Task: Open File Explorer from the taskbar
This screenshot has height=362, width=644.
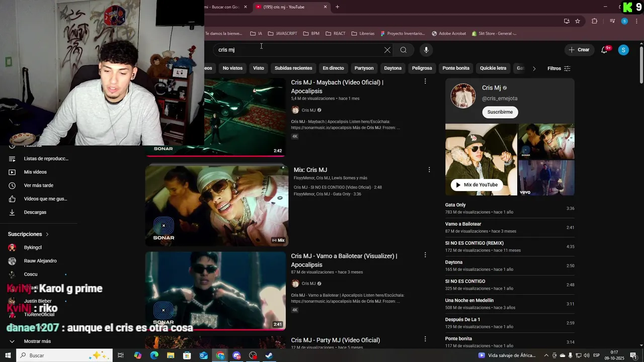Action: [171, 355]
